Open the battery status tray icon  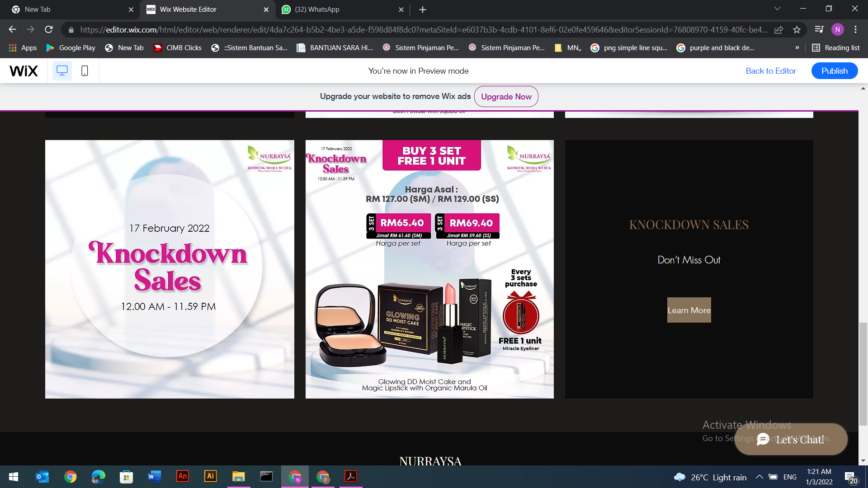click(773, 477)
